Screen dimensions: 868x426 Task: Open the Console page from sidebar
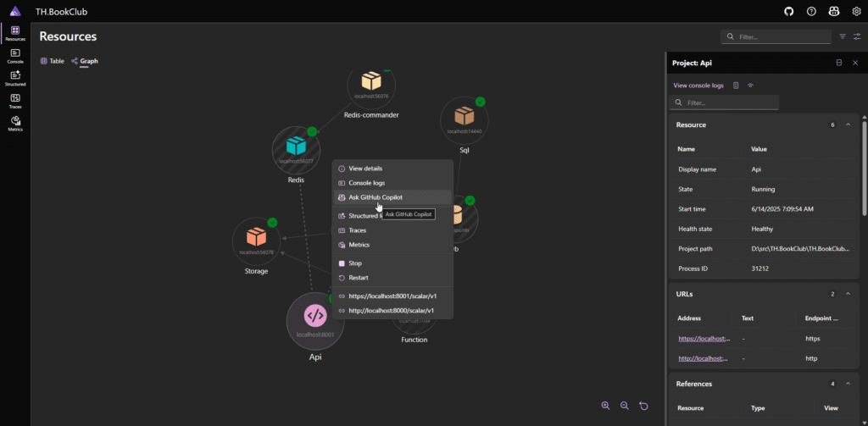tap(15, 56)
